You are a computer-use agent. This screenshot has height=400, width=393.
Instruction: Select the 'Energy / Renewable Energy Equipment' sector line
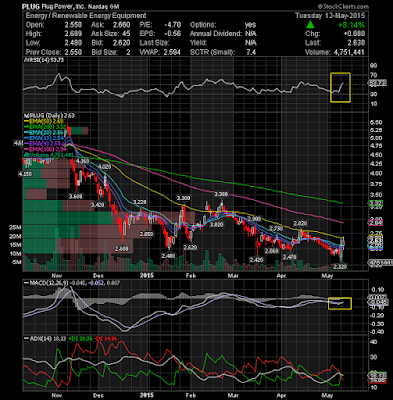(86, 16)
